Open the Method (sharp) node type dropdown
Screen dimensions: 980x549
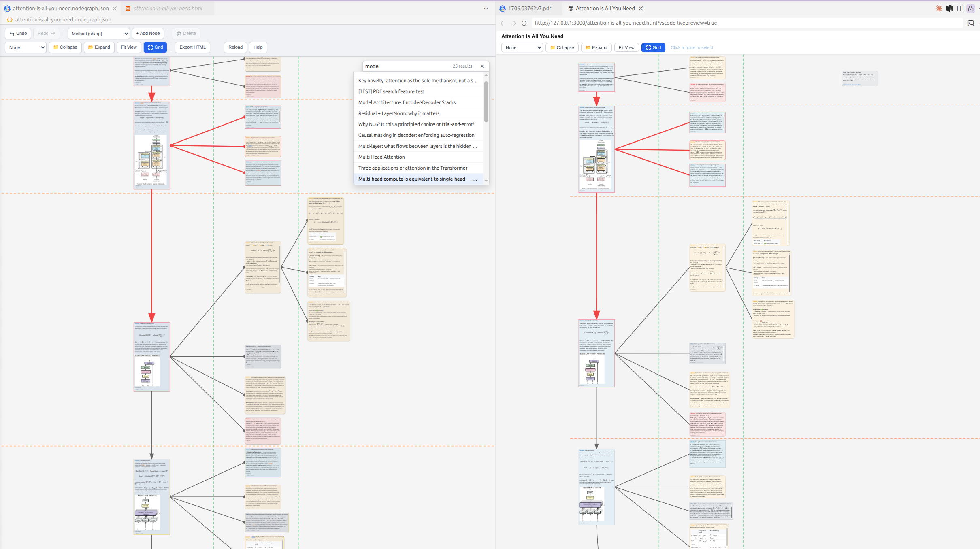(99, 34)
